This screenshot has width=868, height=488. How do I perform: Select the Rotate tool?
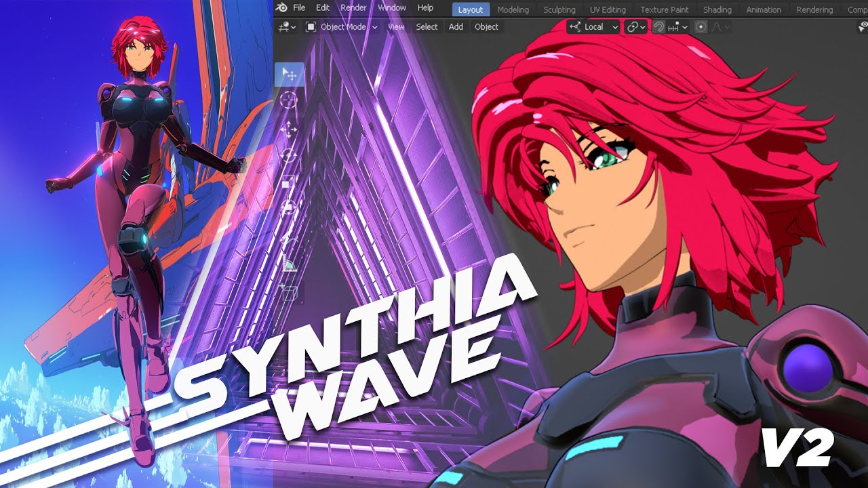289,156
